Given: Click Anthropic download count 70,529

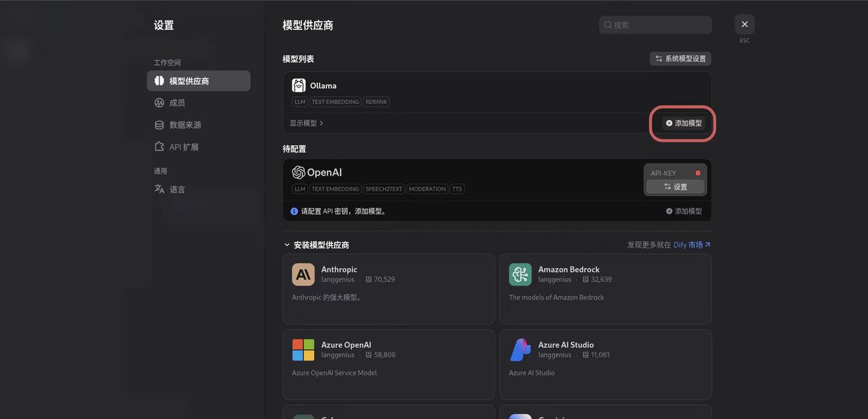Looking at the screenshot, I should tap(380, 279).
